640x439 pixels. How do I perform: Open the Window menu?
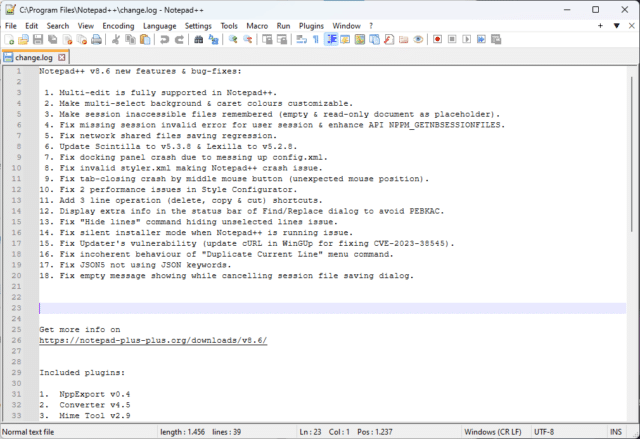pyautogui.click(x=346, y=26)
